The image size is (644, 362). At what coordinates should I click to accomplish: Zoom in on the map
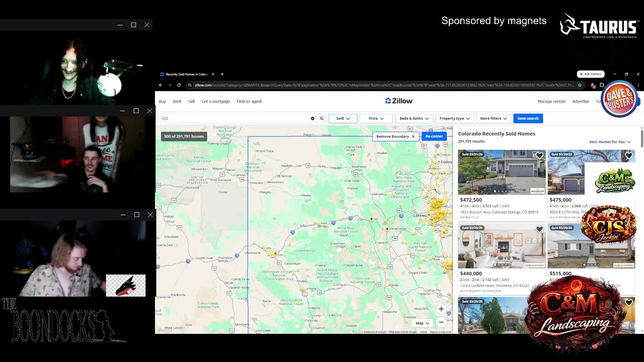pos(441,309)
